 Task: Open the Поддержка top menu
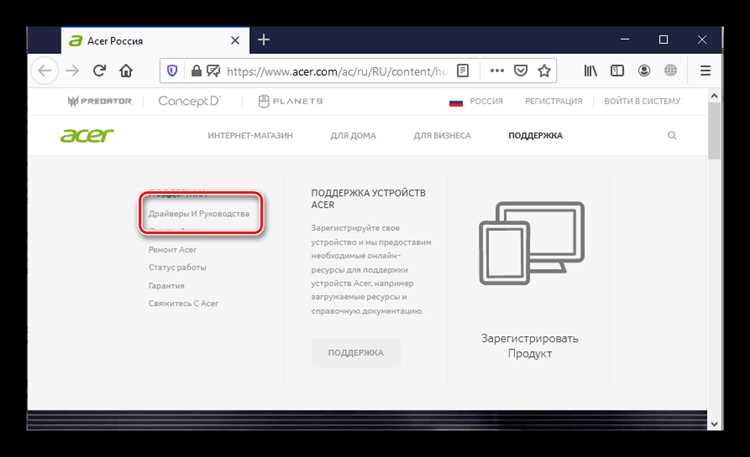535,135
